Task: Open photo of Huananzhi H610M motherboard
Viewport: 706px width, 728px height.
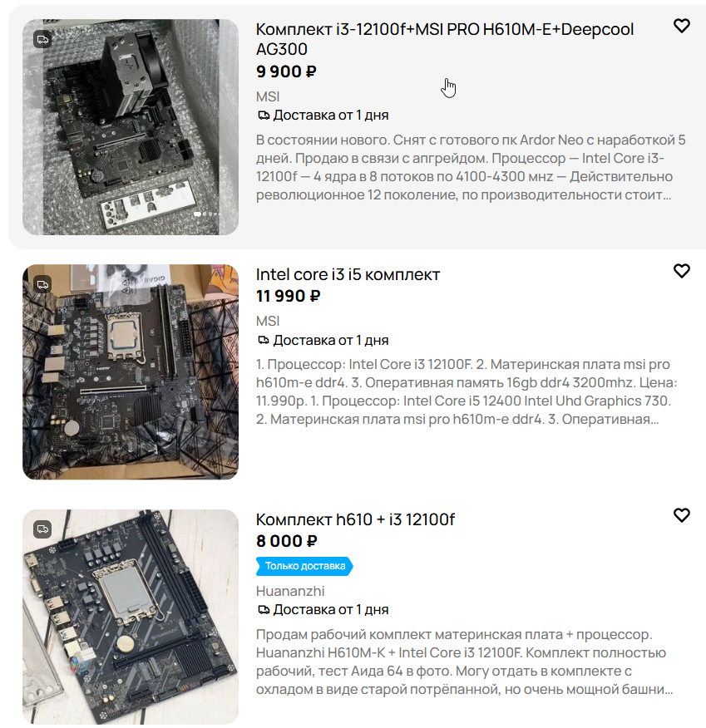Action: point(131,617)
